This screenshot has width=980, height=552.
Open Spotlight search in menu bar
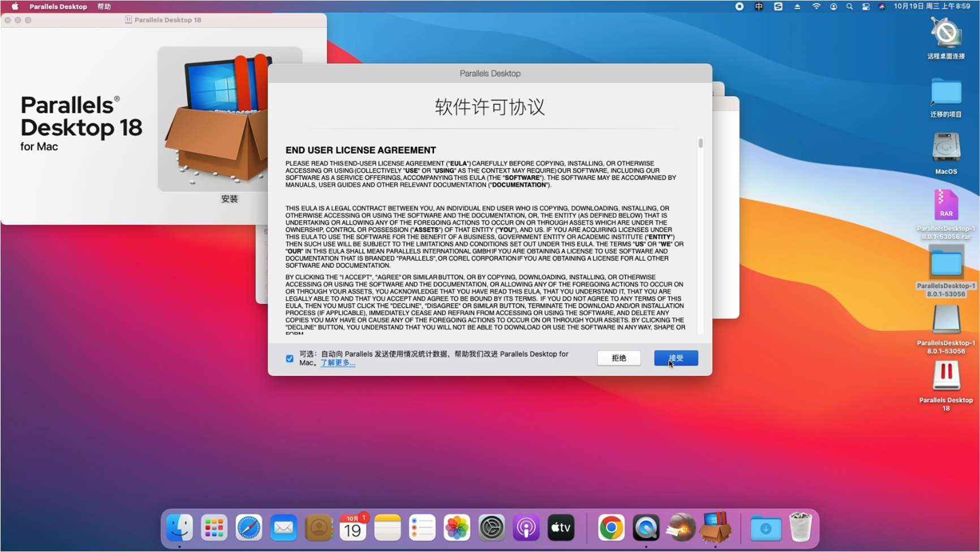click(x=849, y=6)
